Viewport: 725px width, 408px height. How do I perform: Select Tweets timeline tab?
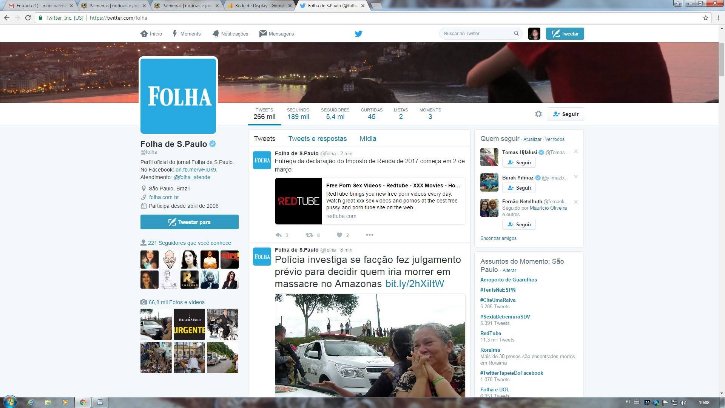pyautogui.click(x=264, y=138)
